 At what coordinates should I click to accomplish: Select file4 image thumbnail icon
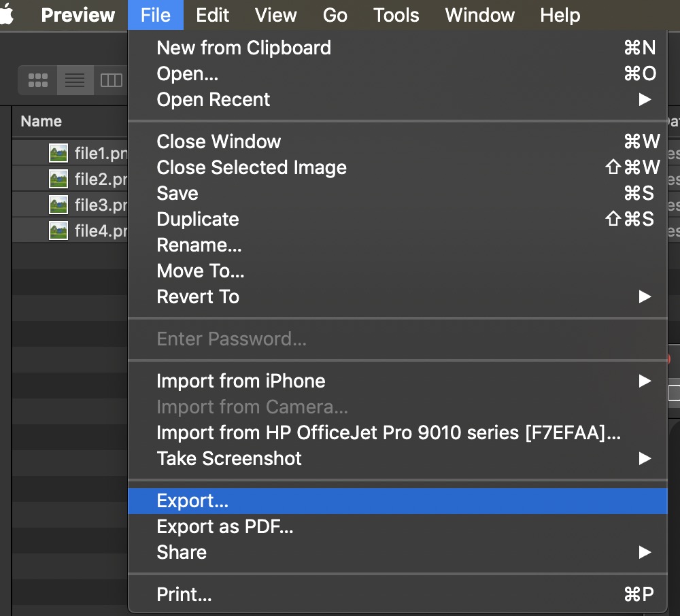click(58, 230)
